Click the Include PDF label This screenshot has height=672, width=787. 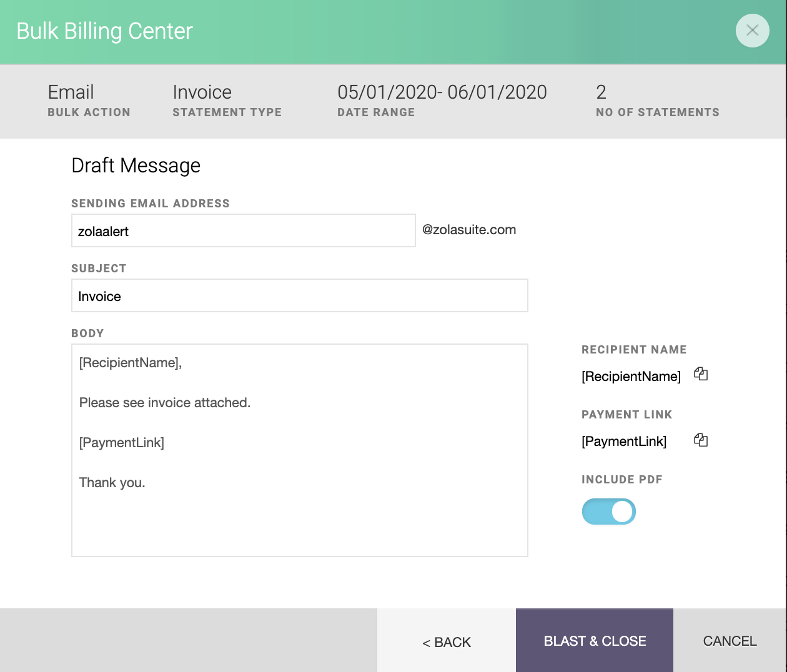(x=622, y=480)
